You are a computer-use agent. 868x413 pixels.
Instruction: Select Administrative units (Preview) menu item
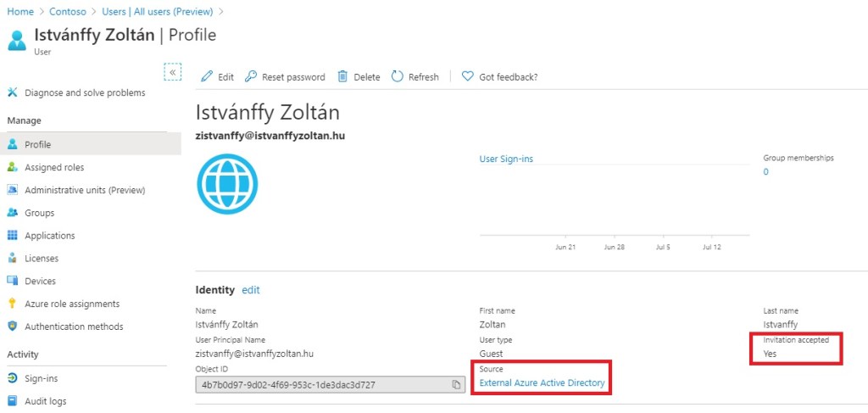pyautogui.click(x=85, y=190)
